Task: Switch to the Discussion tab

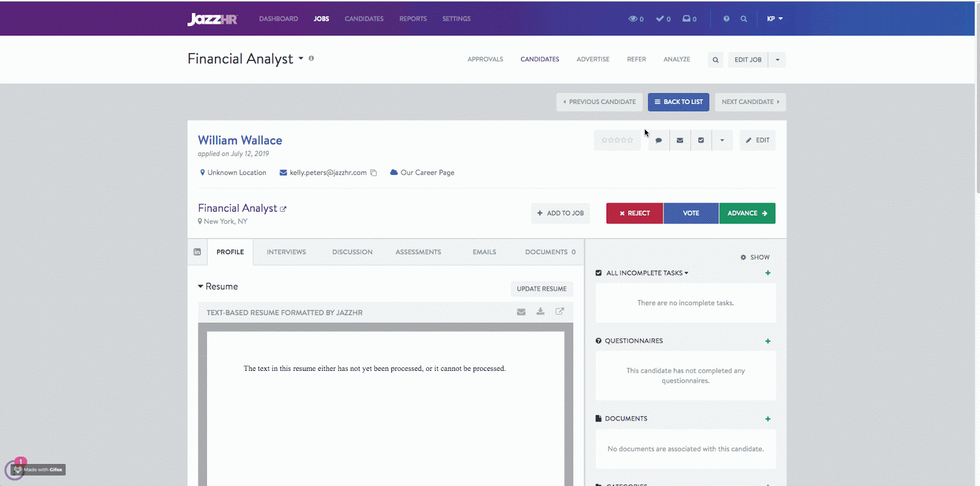Action: (352, 252)
